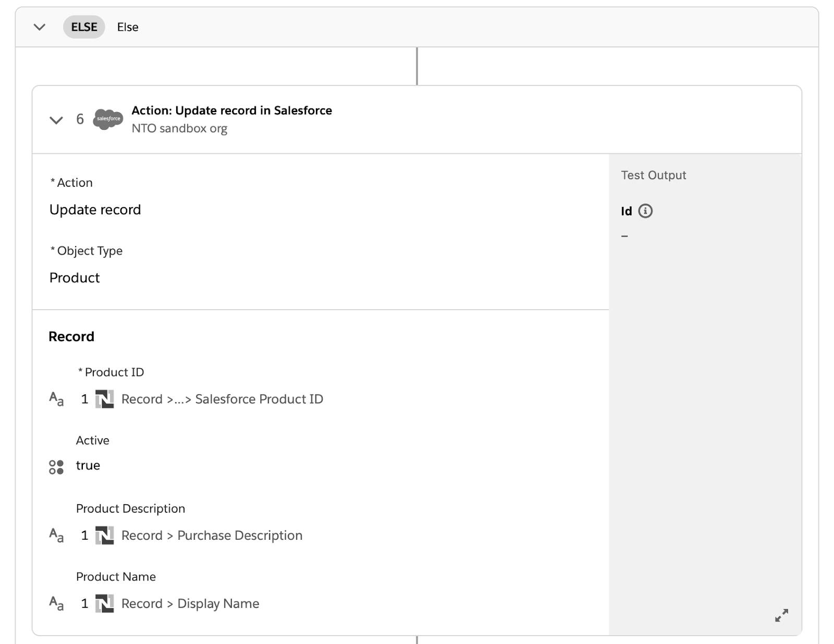Image resolution: width=834 pixels, height=644 pixels.
Task: Click the Test Output heading
Action: (x=654, y=175)
